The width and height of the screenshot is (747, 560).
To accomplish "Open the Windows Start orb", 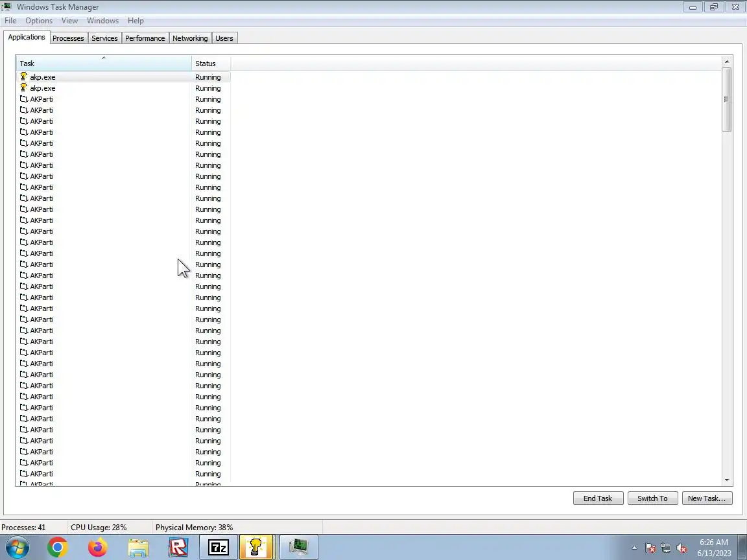I will coord(17,548).
